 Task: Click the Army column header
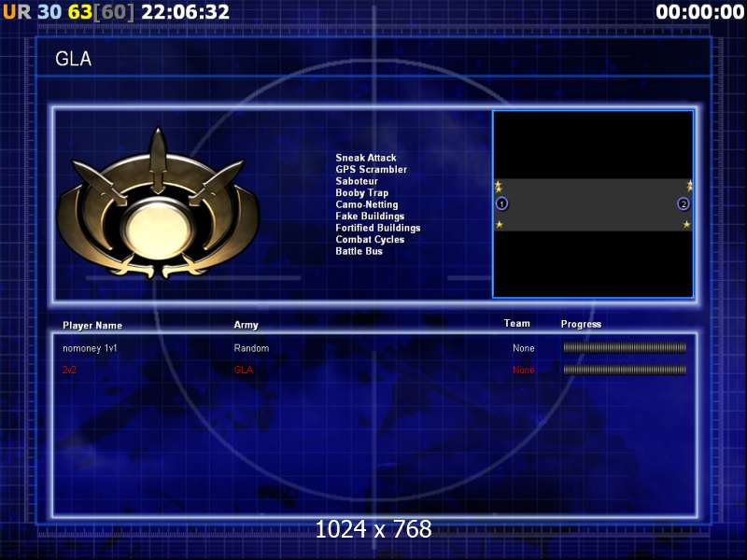pyautogui.click(x=246, y=325)
